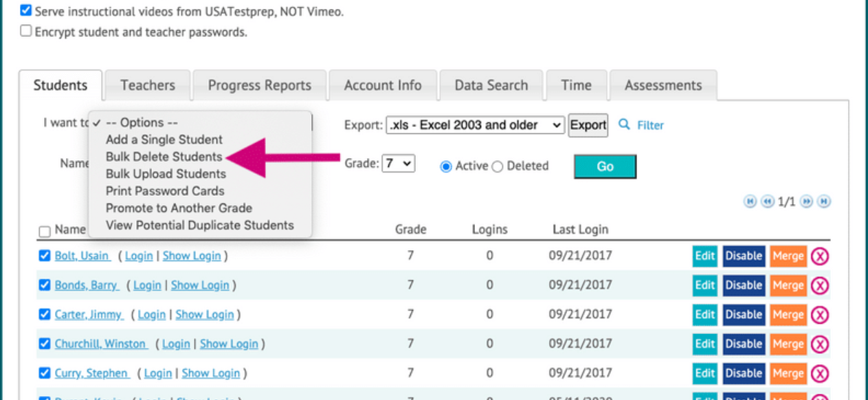868x400 pixels.
Task: Open the Export format dropdown
Action: coord(475,125)
